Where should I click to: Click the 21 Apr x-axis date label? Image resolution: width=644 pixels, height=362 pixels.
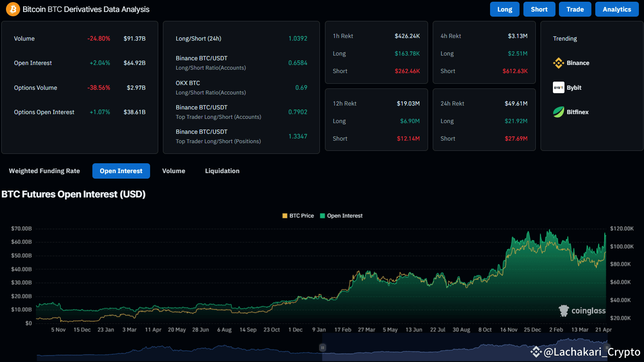(x=603, y=330)
